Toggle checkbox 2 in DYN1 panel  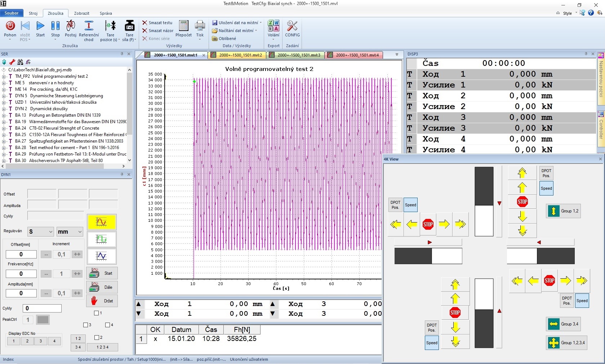pos(97,338)
